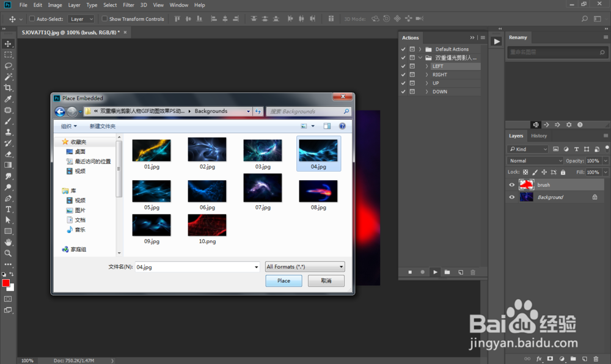Click the red foreground color swatch
This screenshot has height=364, width=611.
(6, 283)
